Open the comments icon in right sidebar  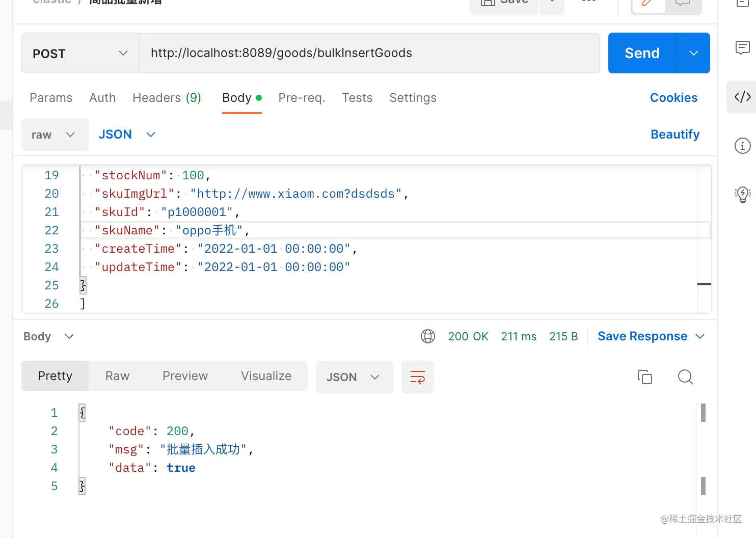click(742, 48)
